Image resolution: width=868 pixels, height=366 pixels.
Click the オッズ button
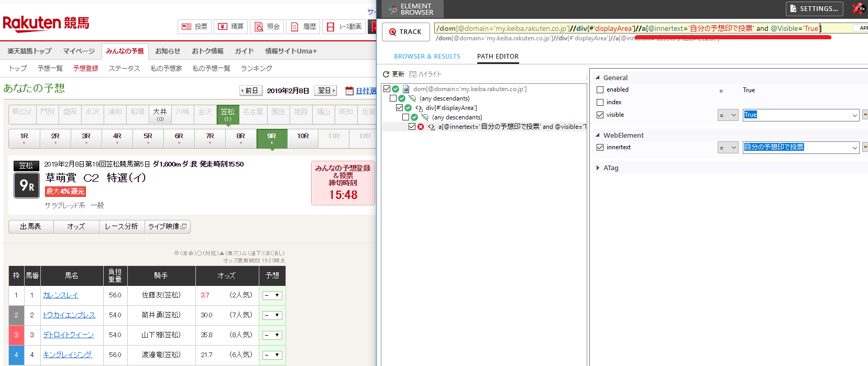click(76, 227)
